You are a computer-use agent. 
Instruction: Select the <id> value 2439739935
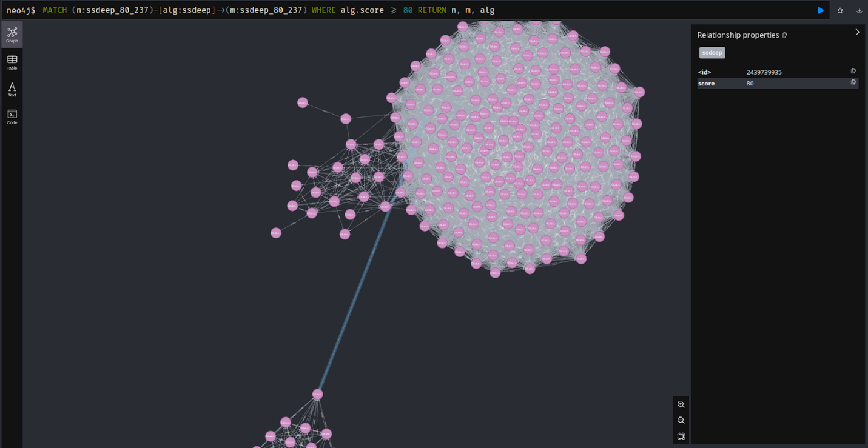pos(764,72)
